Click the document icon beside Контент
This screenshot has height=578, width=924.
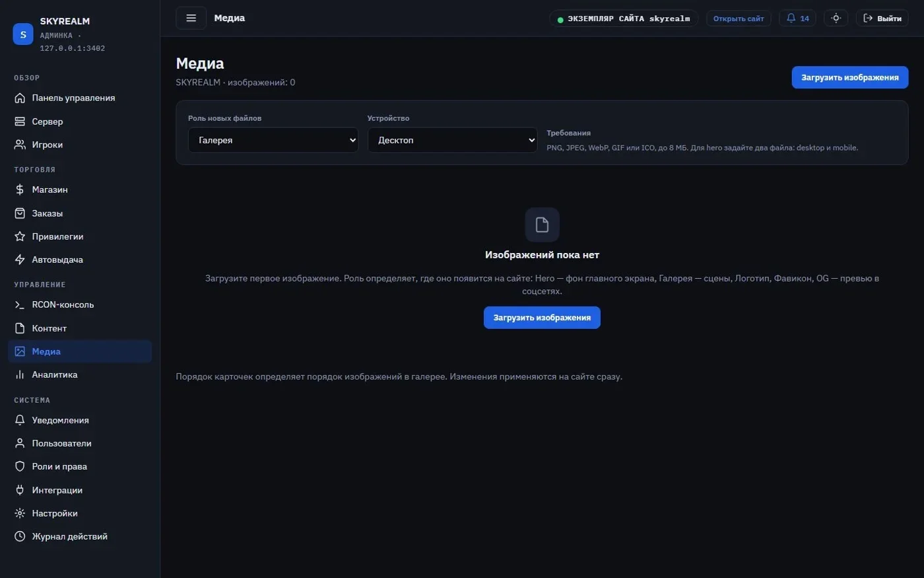pos(20,328)
